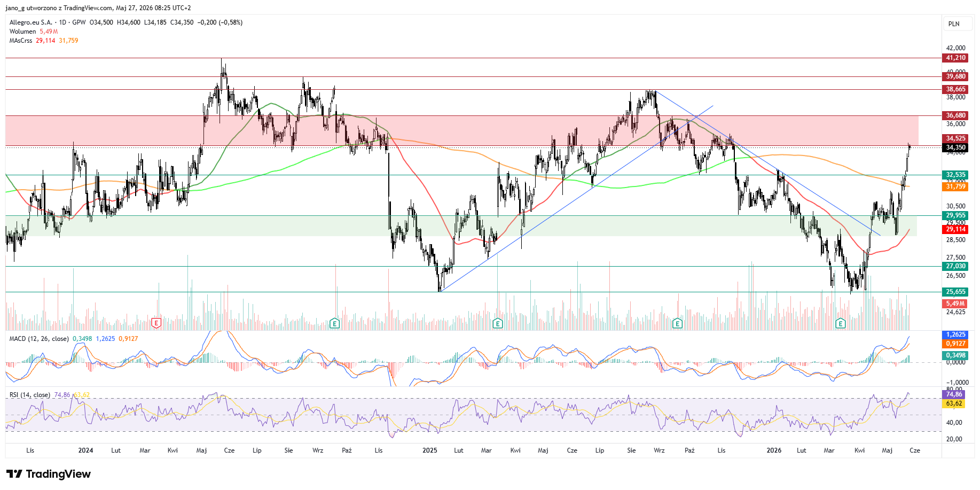Click the 36,680 price level label

tap(955, 115)
